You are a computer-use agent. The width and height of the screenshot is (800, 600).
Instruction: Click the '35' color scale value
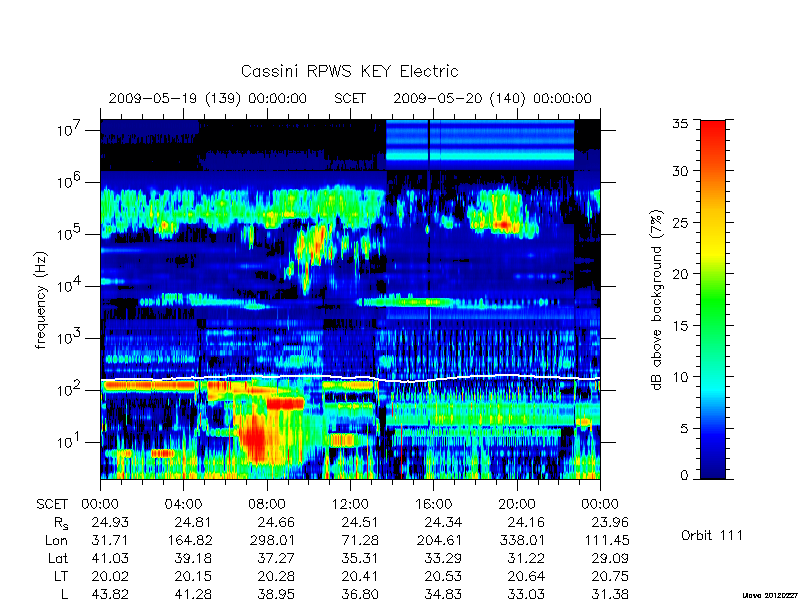[x=680, y=124]
